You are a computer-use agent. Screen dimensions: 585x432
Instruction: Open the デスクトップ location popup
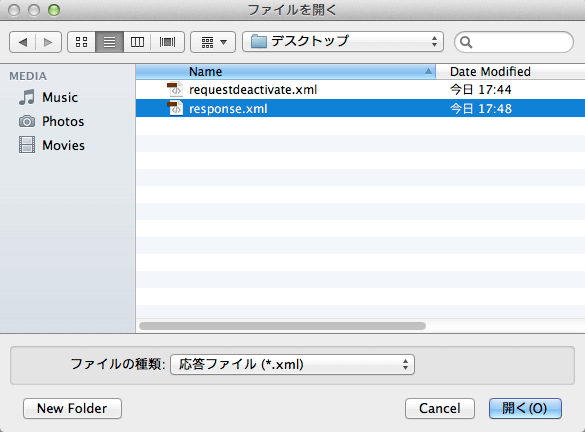(343, 41)
